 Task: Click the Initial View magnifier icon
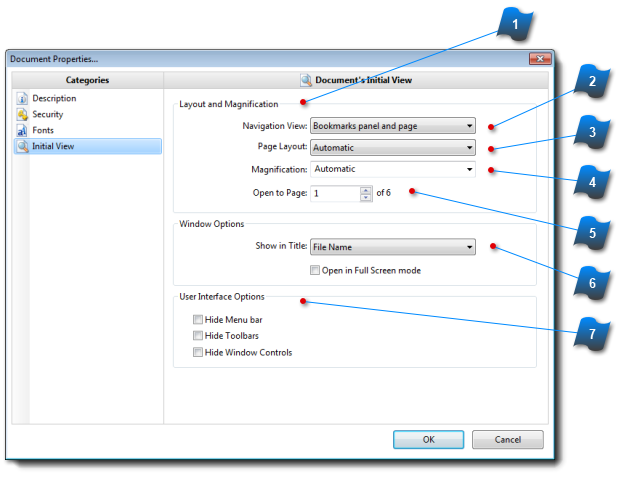23,146
